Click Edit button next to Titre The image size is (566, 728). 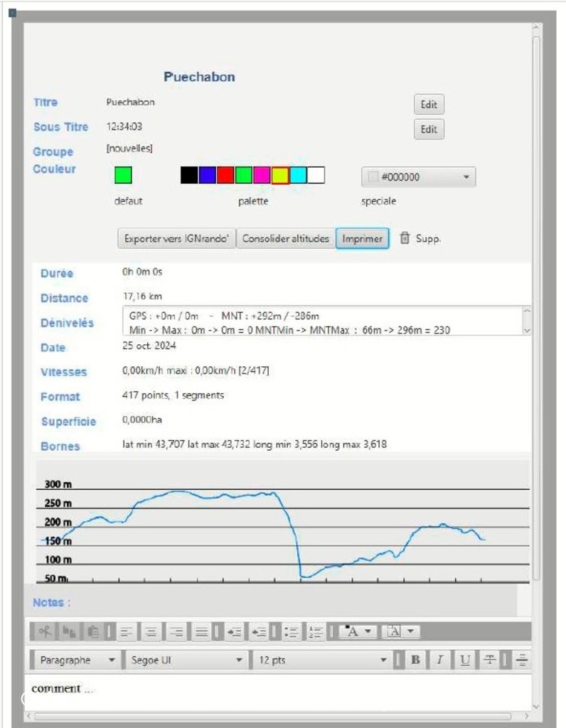[429, 105]
